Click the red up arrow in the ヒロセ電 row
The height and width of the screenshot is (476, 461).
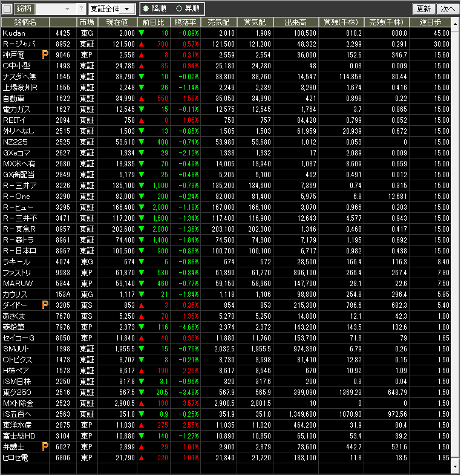tap(141, 457)
